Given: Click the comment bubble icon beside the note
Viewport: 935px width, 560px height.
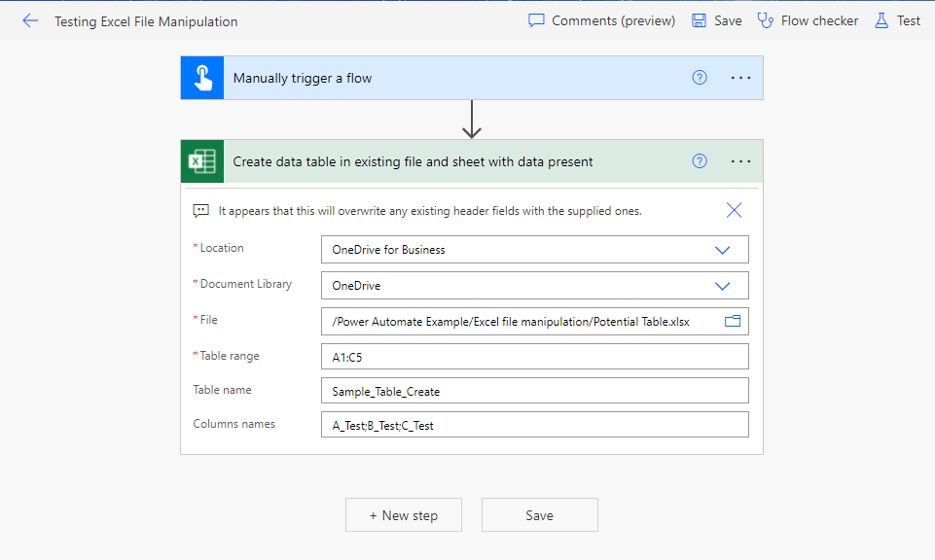Looking at the screenshot, I should pyautogui.click(x=201, y=210).
